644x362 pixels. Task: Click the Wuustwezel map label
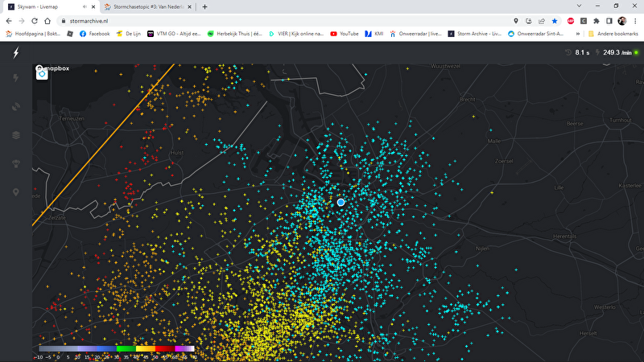pyautogui.click(x=446, y=66)
